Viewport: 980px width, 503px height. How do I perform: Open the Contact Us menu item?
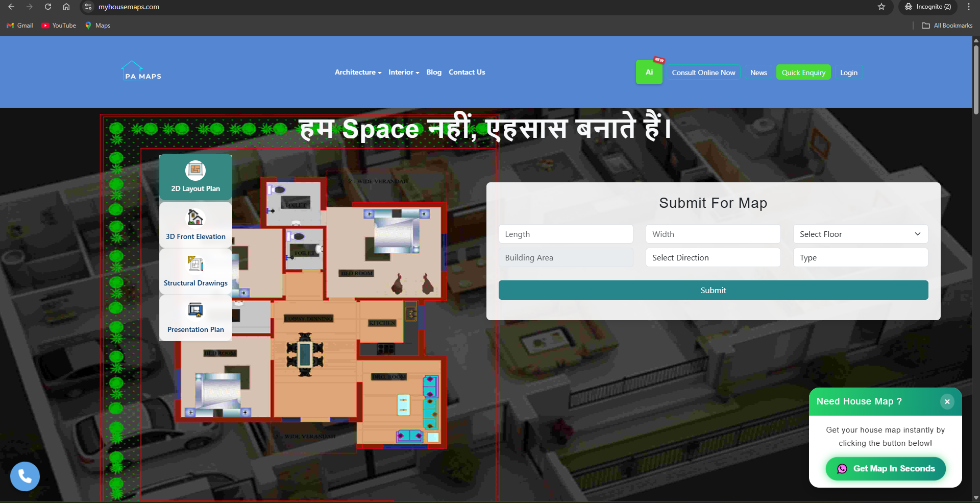(x=467, y=73)
